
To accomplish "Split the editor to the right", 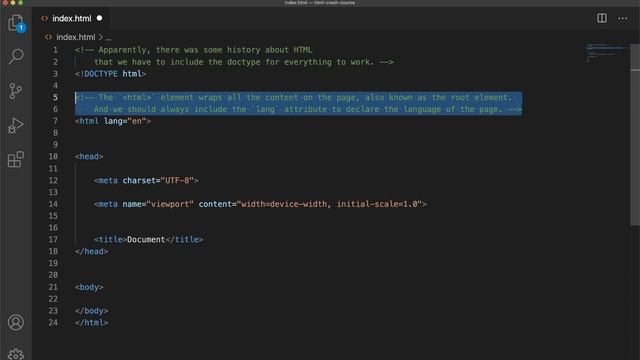I will click(x=602, y=18).
